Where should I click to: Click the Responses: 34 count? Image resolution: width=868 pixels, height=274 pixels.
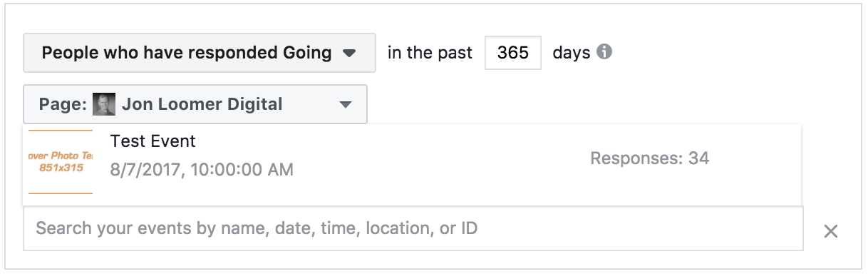coord(650,158)
